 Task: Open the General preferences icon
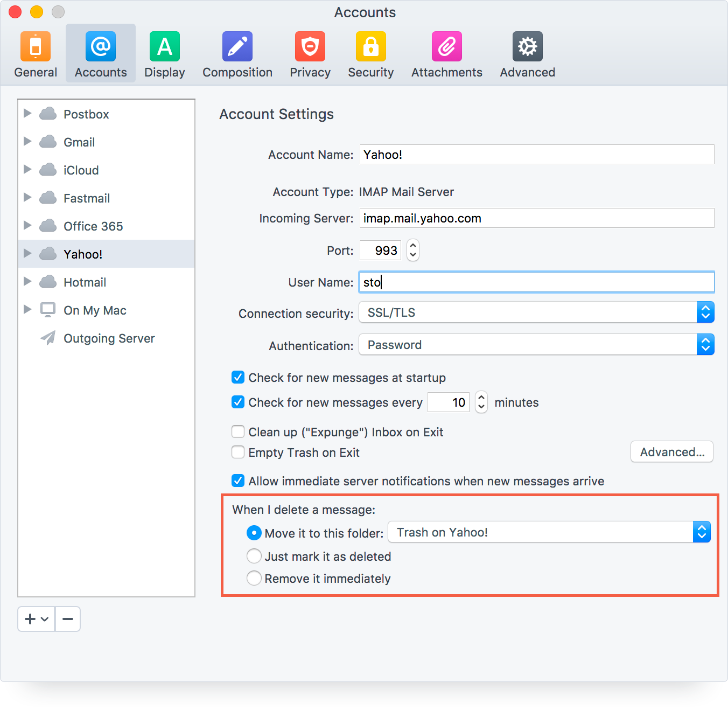(35, 46)
